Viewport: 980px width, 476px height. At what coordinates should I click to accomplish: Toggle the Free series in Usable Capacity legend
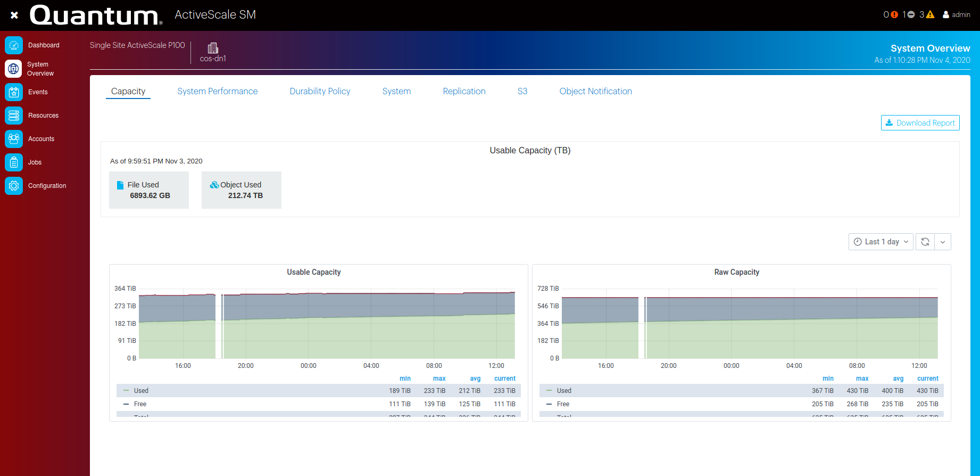coord(140,404)
